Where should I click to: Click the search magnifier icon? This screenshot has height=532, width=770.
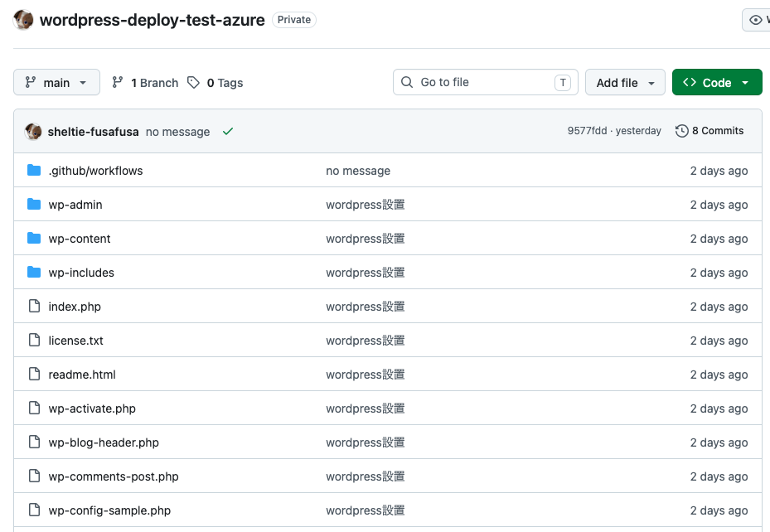407,82
